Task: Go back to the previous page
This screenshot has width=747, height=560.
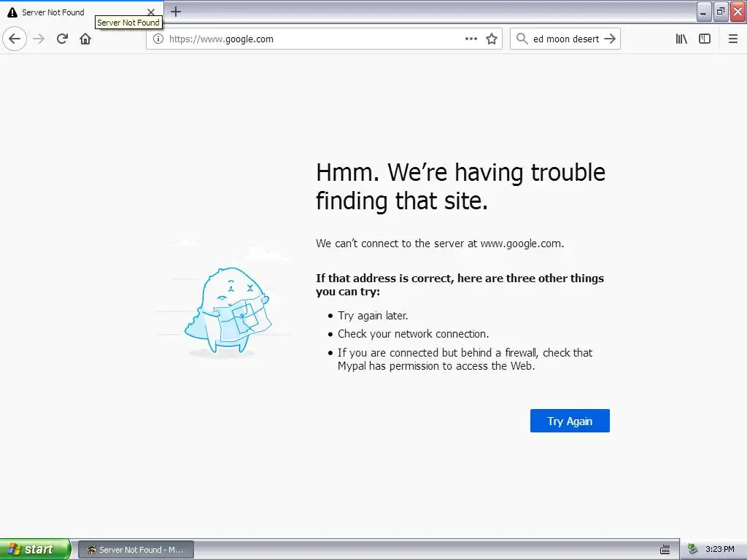Action: [x=15, y=39]
